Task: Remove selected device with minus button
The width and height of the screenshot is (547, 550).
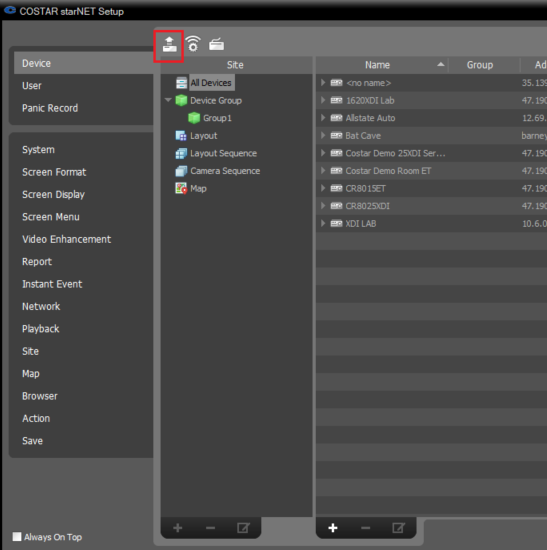Action: click(x=365, y=528)
